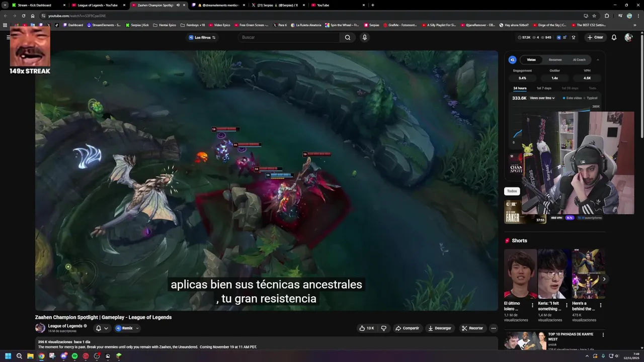This screenshot has height=362, width=644.
Task: Open Chrome from the taskbar
Action: [41, 356]
